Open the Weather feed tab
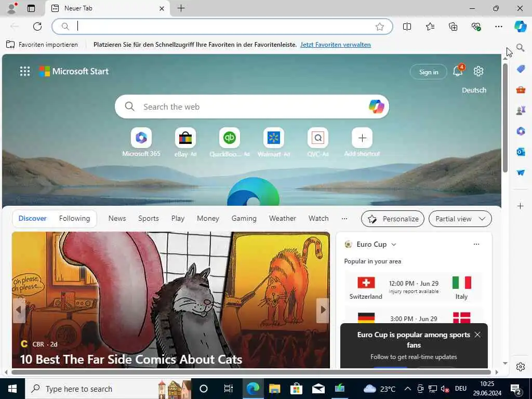532x399 pixels. [282, 219]
